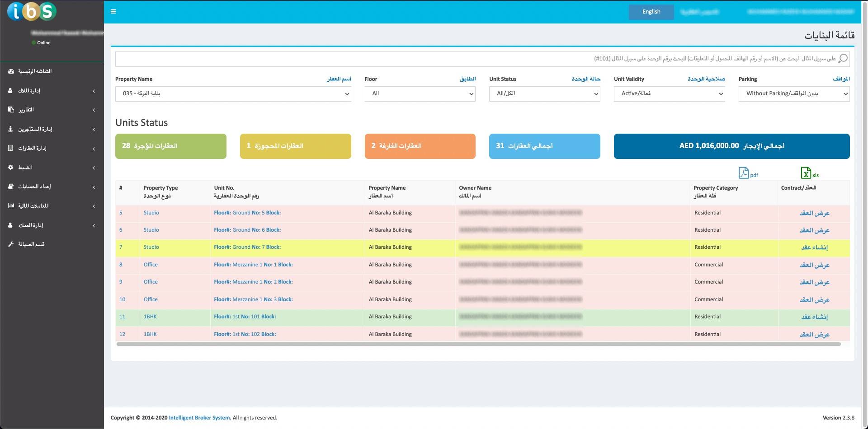The width and height of the screenshot is (868, 429).
Task: Click the search magnifier icon
Action: click(843, 59)
